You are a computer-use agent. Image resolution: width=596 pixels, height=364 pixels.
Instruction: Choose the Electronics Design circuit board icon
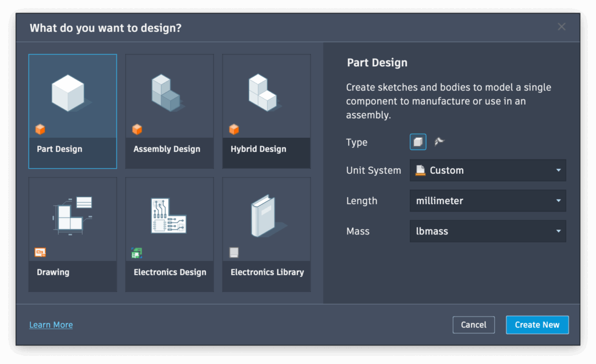(x=169, y=216)
